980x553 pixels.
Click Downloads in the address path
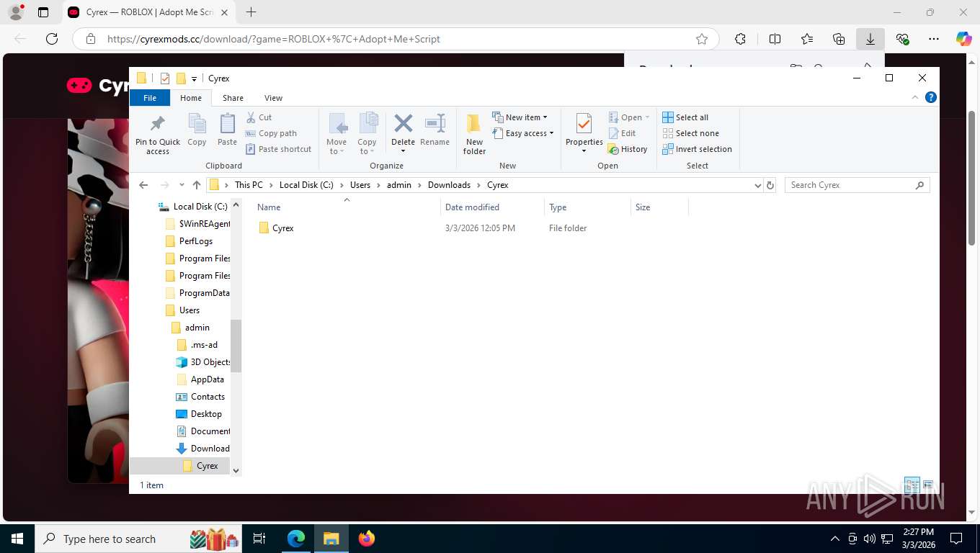pyautogui.click(x=449, y=185)
